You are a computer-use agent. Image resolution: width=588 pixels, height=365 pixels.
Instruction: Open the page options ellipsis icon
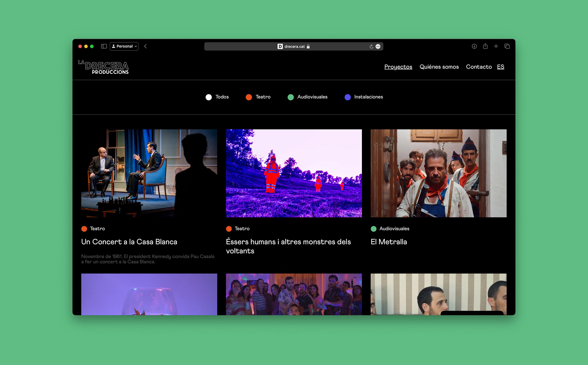click(x=378, y=47)
